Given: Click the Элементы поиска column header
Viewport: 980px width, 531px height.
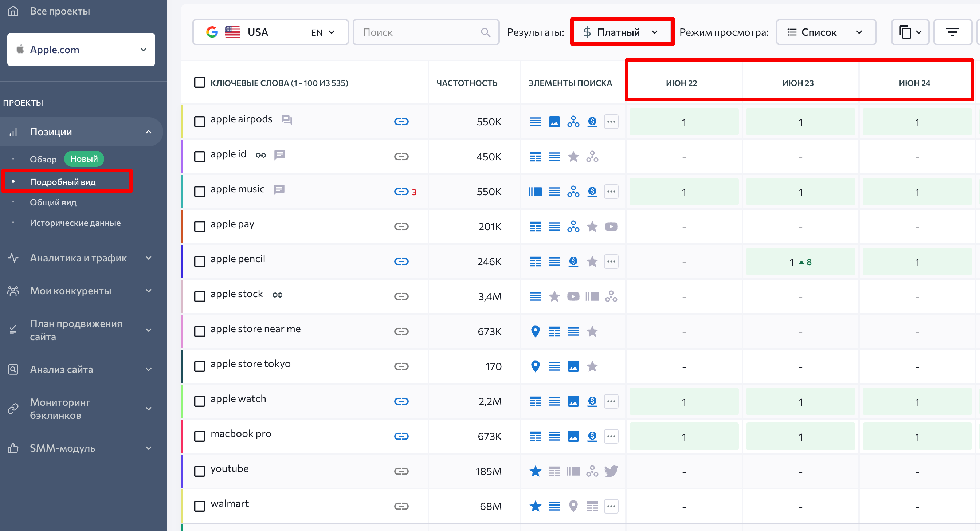Looking at the screenshot, I should point(570,83).
